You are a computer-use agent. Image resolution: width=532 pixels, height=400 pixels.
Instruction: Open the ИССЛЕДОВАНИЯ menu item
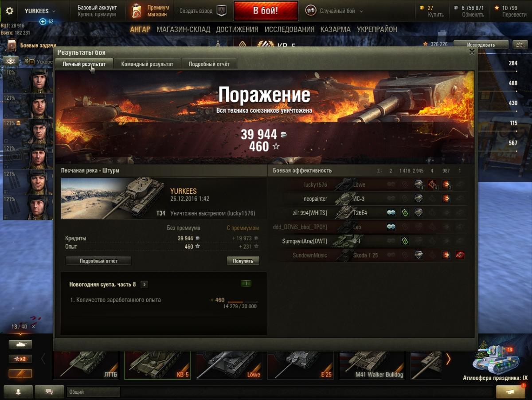click(289, 29)
